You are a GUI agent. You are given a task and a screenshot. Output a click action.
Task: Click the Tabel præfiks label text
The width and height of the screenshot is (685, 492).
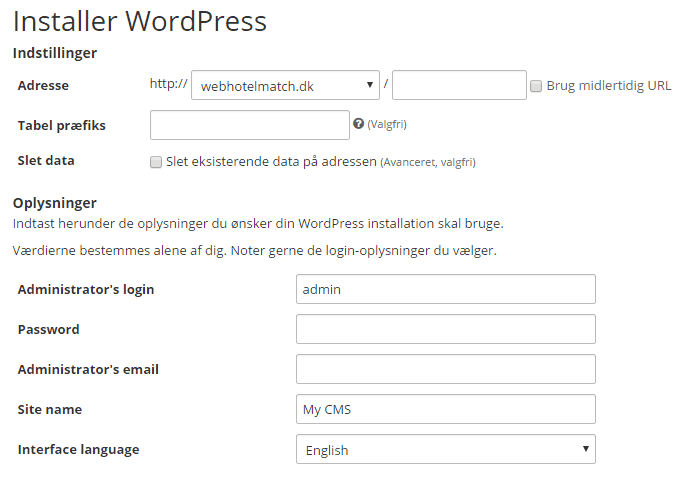[x=62, y=126]
